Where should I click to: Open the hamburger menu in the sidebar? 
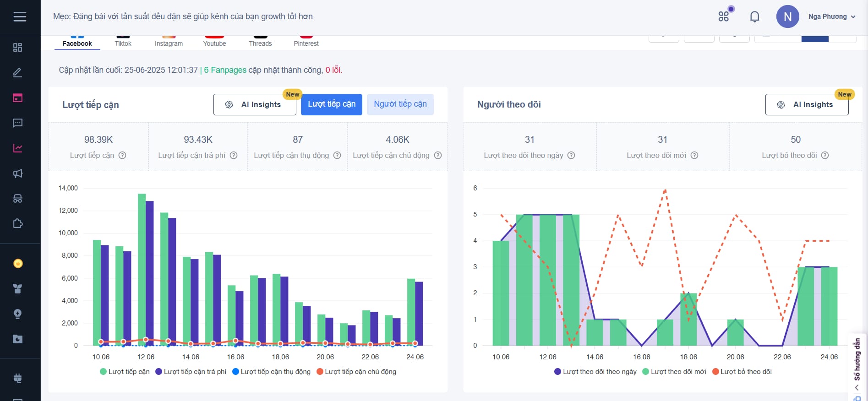pyautogui.click(x=20, y=17)
